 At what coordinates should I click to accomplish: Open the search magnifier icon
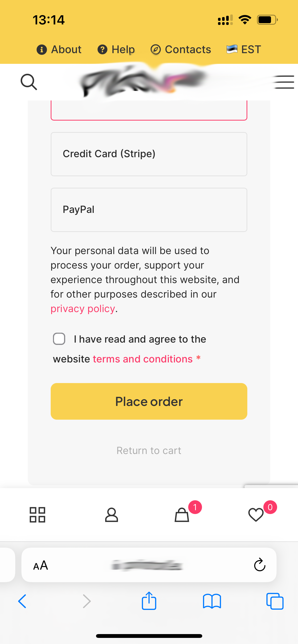point(29,82)
